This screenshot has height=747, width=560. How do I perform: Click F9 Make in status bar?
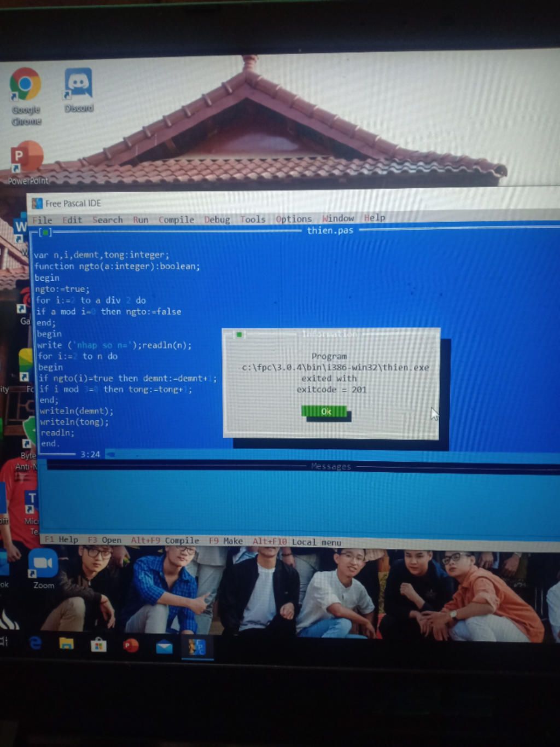coord(225,541)
